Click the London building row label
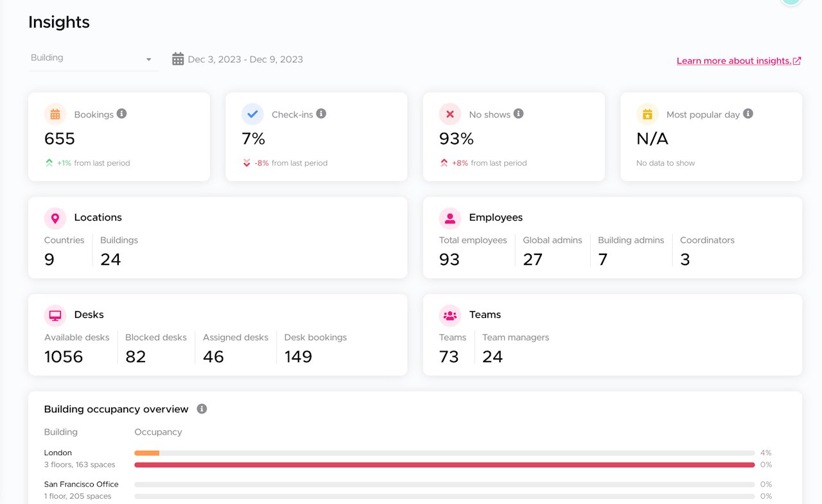Image resolution: width=822 pixels, height=504 pixels. point(58,453)
